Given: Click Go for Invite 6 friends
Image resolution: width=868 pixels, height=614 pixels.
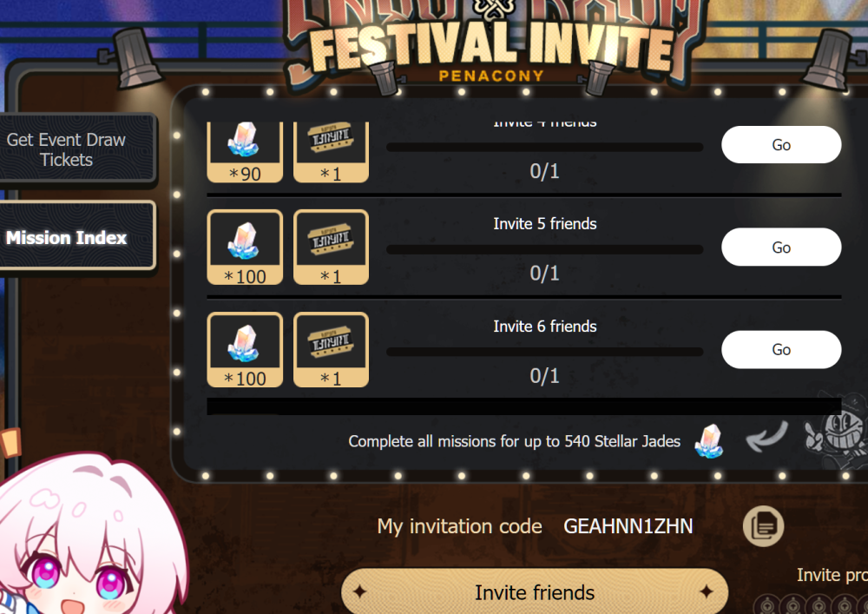Looking at the screenshot, I should [x=781, y=349].
